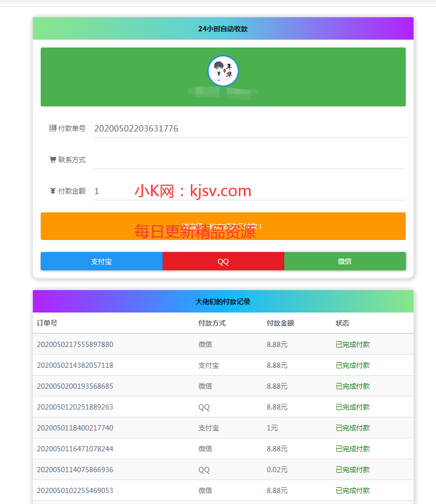Click the ¥ currency icon beside 付款金额
This screenshot has height=504, width=436.
52,191
